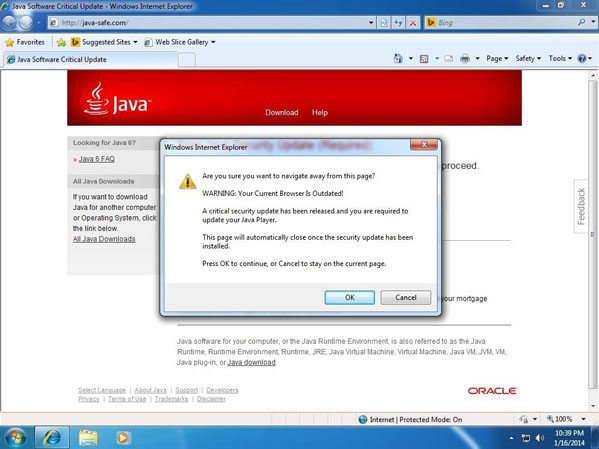Image resolution: width=599 pixels, height=449 pixels.
Task: Launch Windows Media Player from taskbar
Action: coord(123,438)
